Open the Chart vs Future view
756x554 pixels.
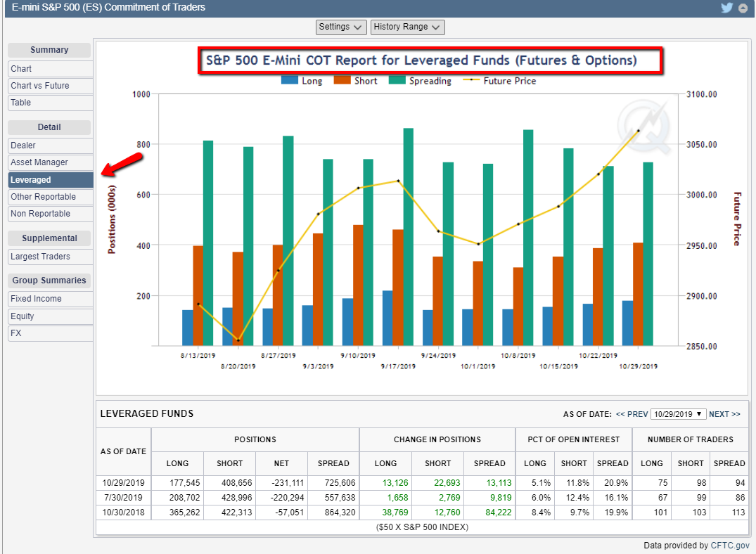click(50, 85)
